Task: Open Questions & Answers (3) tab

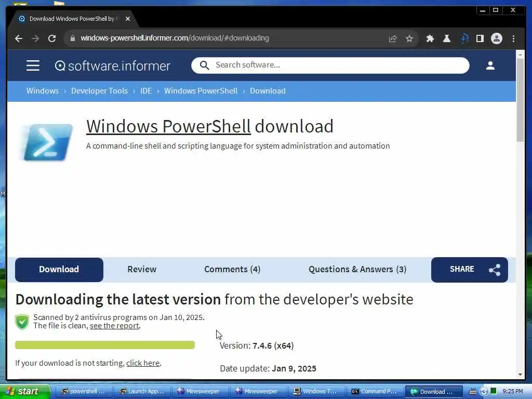Action: coord(357,270)
